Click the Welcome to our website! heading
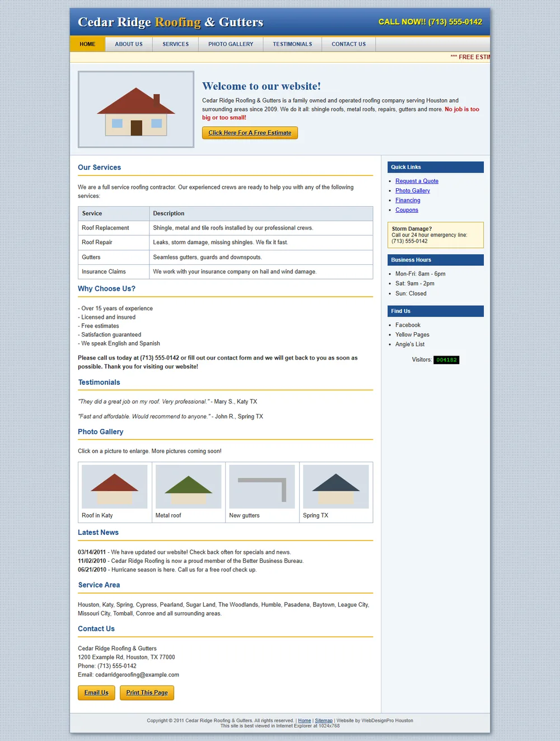Screen dimensions: 560x741 tap(262, 86)
